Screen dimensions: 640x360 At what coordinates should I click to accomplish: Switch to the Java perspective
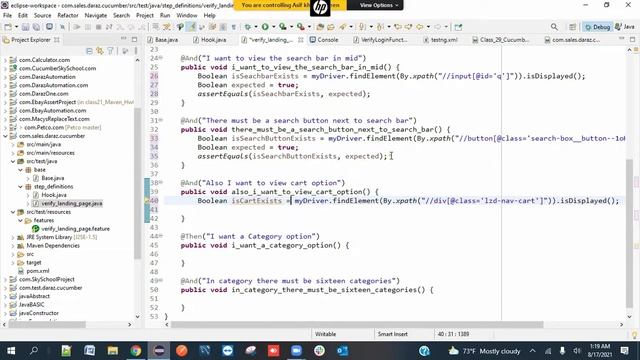coord(625,27)
